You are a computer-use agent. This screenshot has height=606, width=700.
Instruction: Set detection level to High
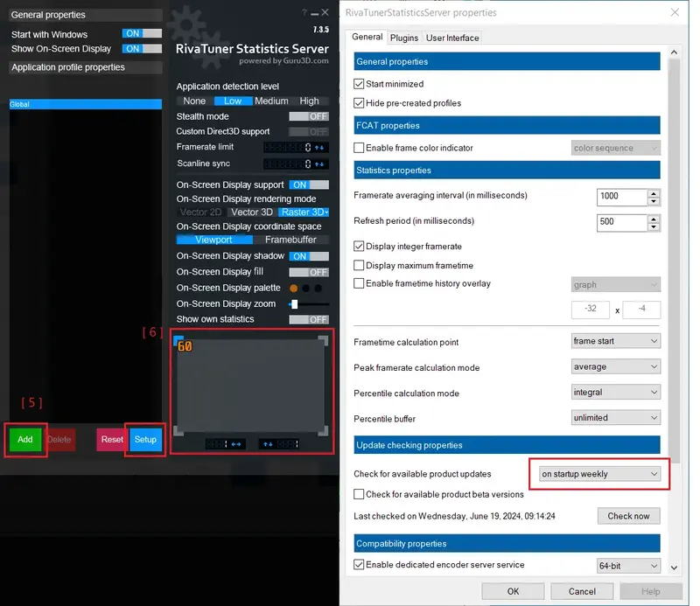point(310,101)
